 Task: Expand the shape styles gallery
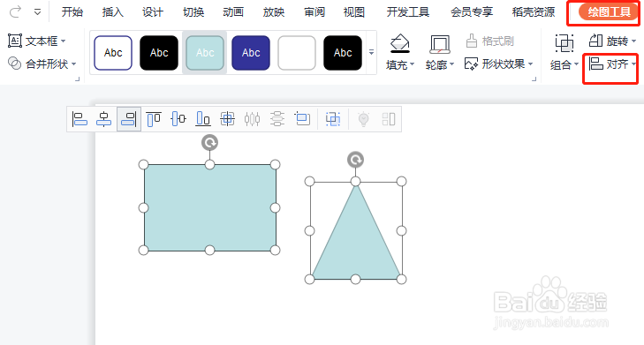coord(371,53)
